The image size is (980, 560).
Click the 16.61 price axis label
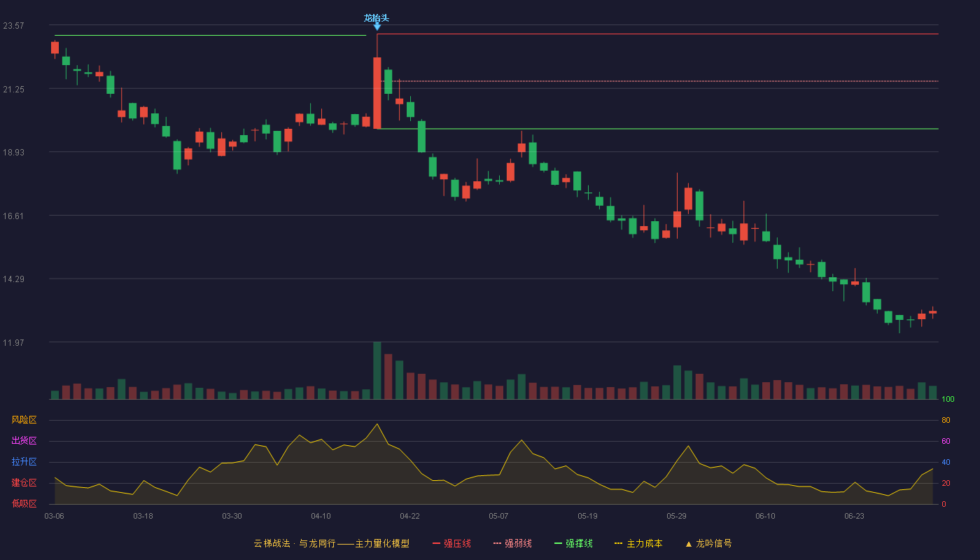(x=13, y=216)
